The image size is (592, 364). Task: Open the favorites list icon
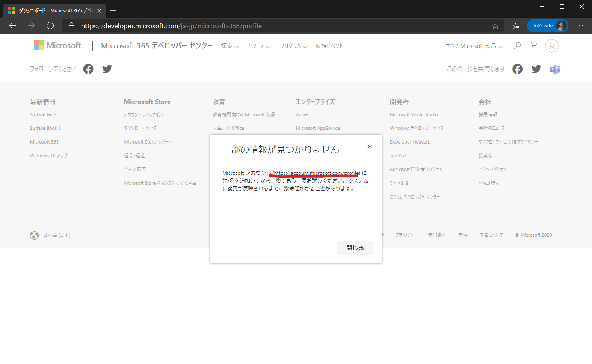point(516,26)
